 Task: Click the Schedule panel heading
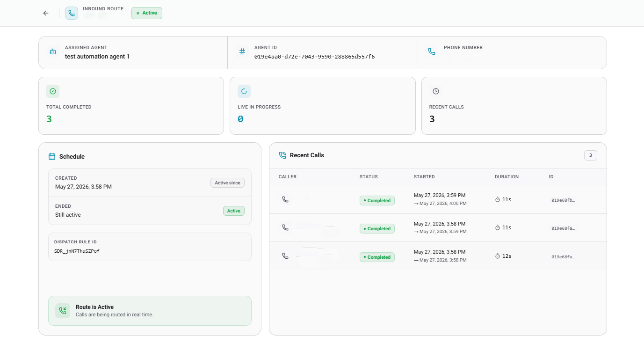(72, 157)
